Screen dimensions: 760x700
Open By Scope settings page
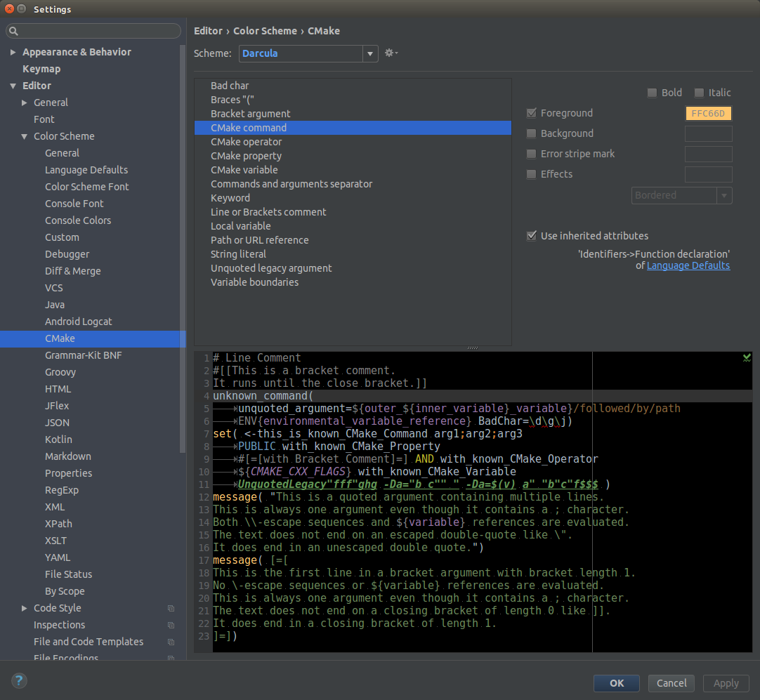point(65,591)
